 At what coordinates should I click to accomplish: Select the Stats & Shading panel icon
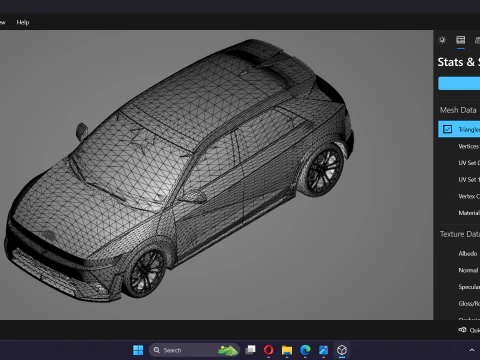pos(461,40)
